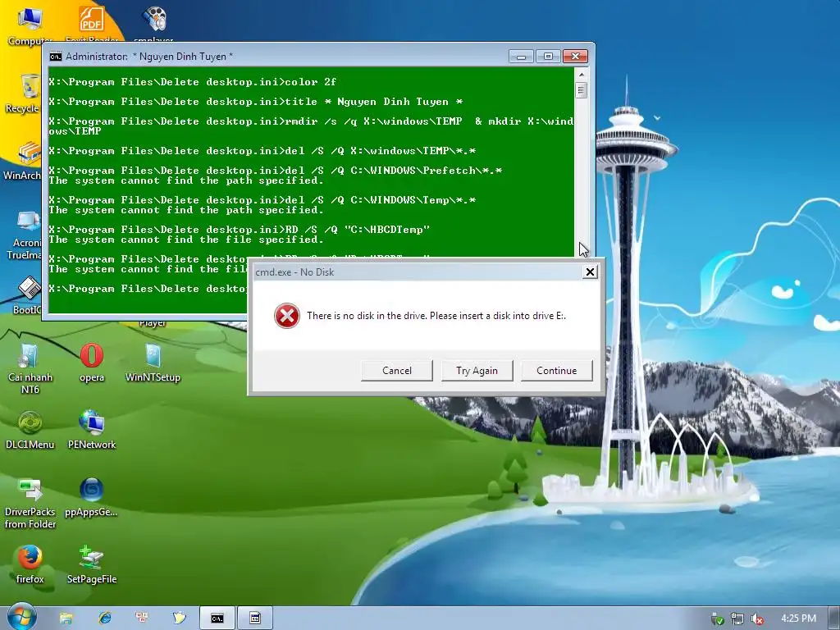Switch to the second console taskbar button

(255, 619)
